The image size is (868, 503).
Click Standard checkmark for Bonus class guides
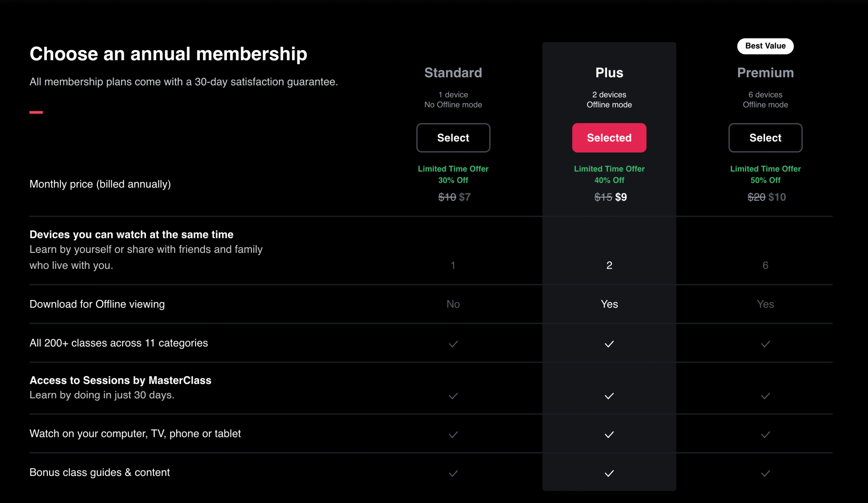(453, 474)
